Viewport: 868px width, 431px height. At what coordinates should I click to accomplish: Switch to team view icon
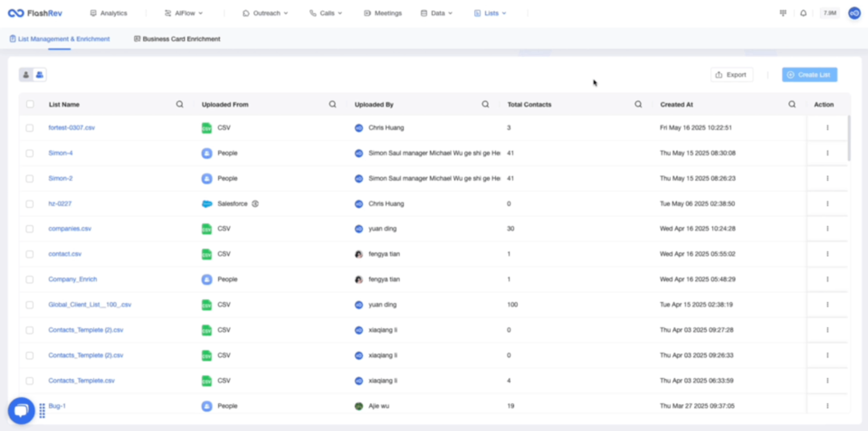(x=39, y=75)
